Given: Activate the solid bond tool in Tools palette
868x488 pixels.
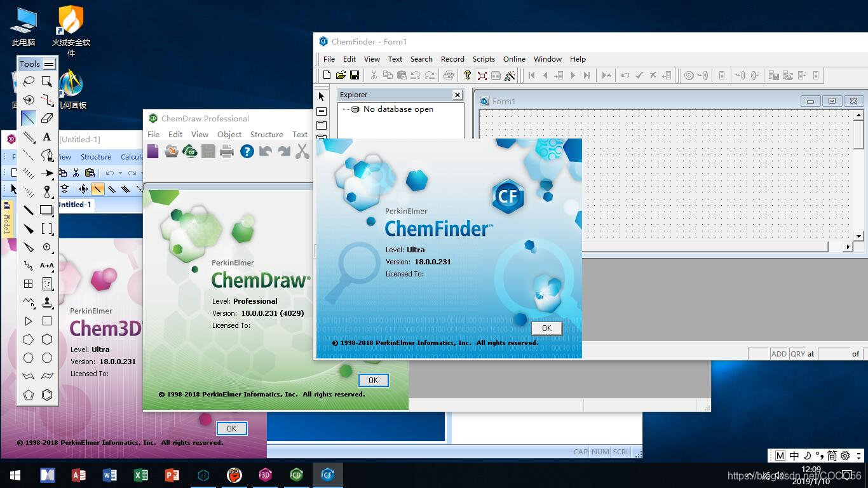Looking at the screenshot, I should 29,118.
